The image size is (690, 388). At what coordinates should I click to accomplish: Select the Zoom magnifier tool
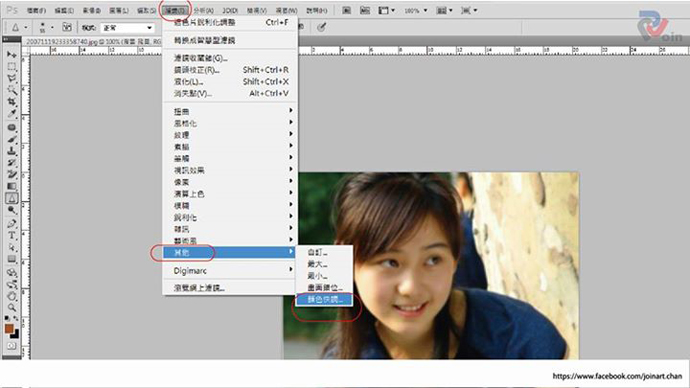click(x=12, y=307)
